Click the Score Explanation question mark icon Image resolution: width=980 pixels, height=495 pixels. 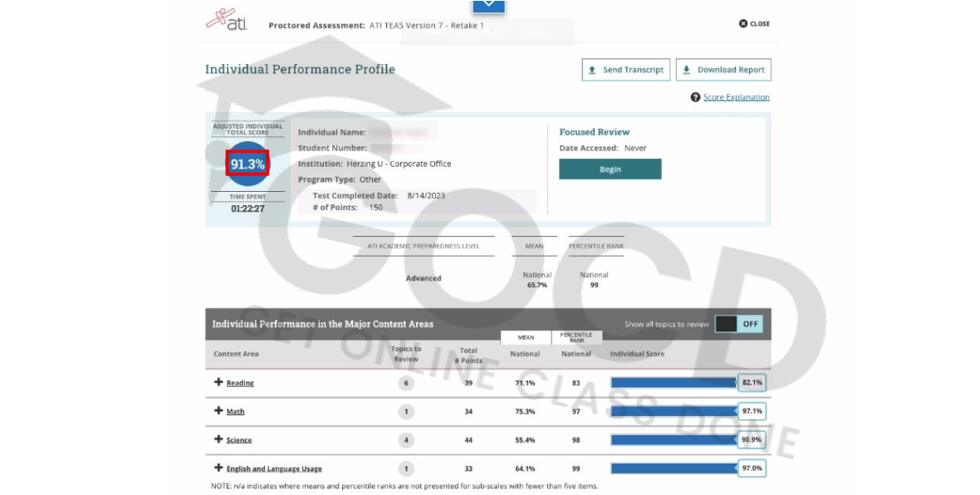[x=695, y=97]
